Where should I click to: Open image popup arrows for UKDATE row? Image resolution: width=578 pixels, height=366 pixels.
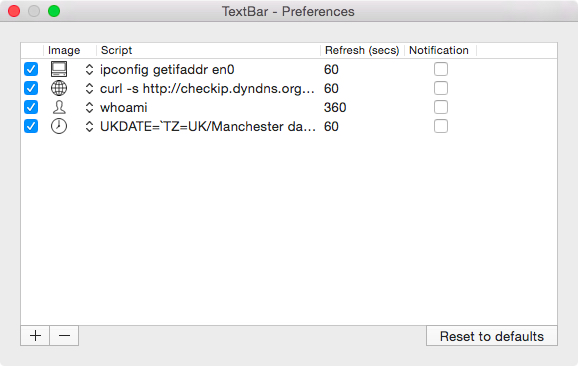(89, 126)
